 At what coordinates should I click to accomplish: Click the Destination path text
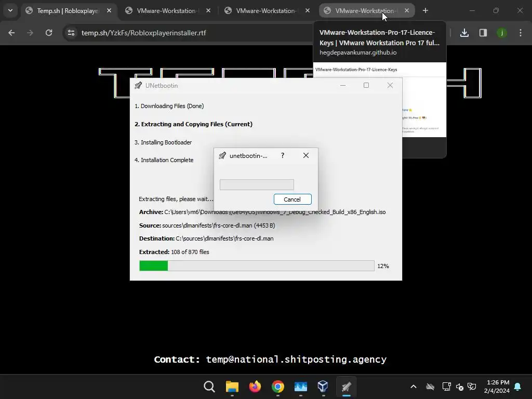206,238
